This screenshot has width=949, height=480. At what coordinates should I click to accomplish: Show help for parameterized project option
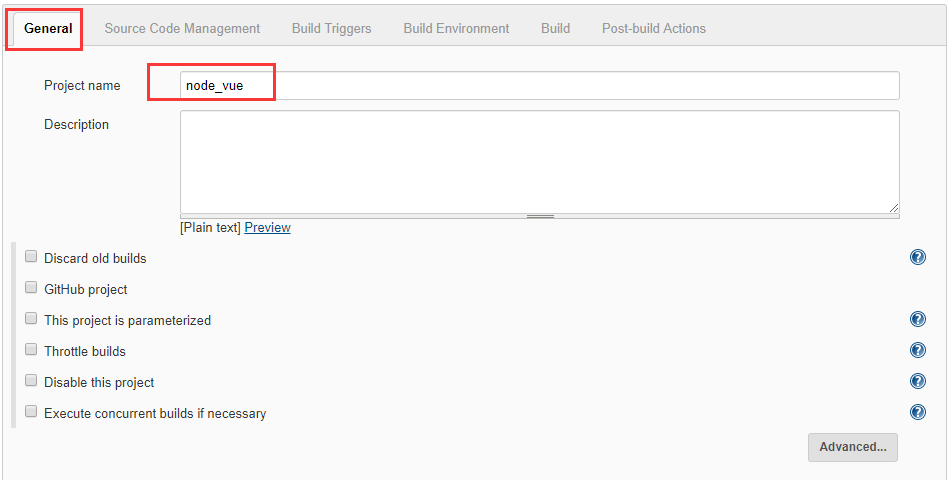tap(917, 320)
